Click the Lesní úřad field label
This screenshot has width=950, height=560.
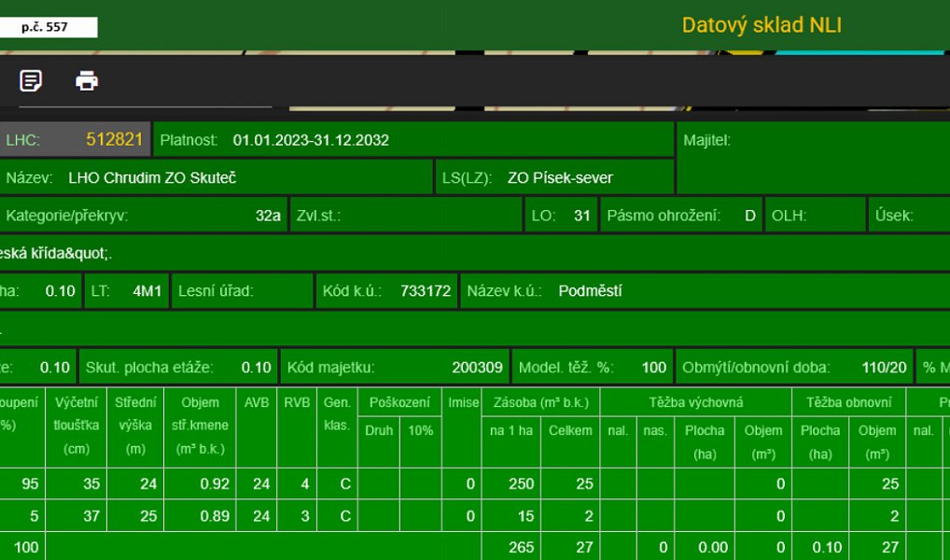click(216, 291)
